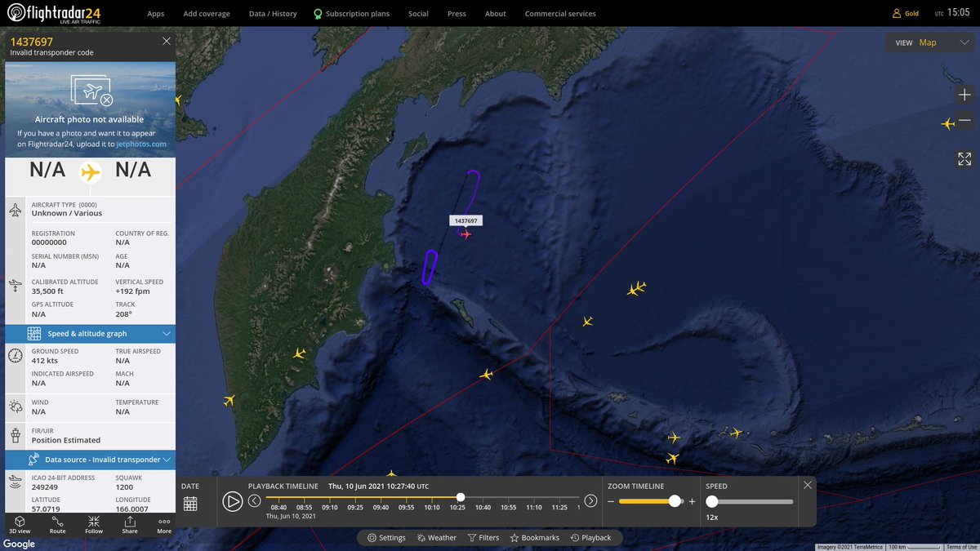Click the 1437697 aircraft label on map
Viewport: 980px width, 551px height.
(x=465, y=220)
